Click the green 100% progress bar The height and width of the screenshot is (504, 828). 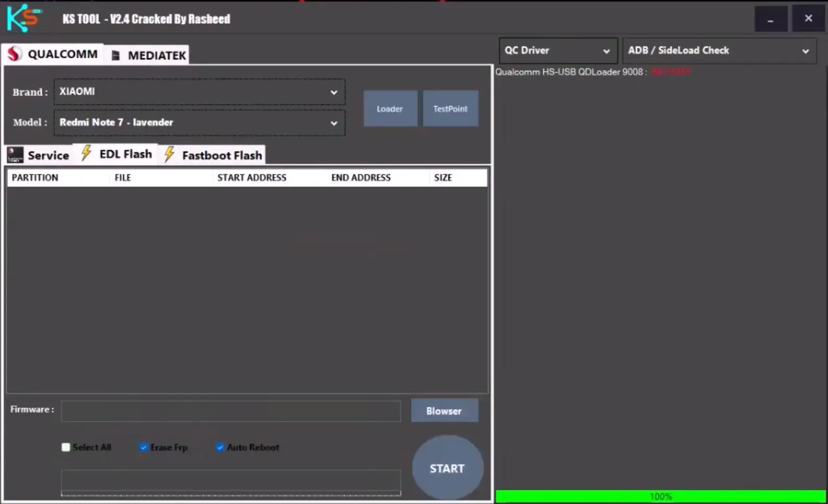pyautogui.click(x=661, y=496)
